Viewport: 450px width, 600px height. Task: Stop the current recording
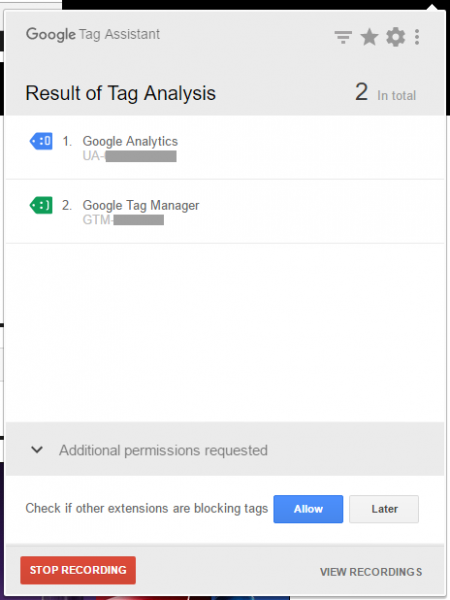78,570
